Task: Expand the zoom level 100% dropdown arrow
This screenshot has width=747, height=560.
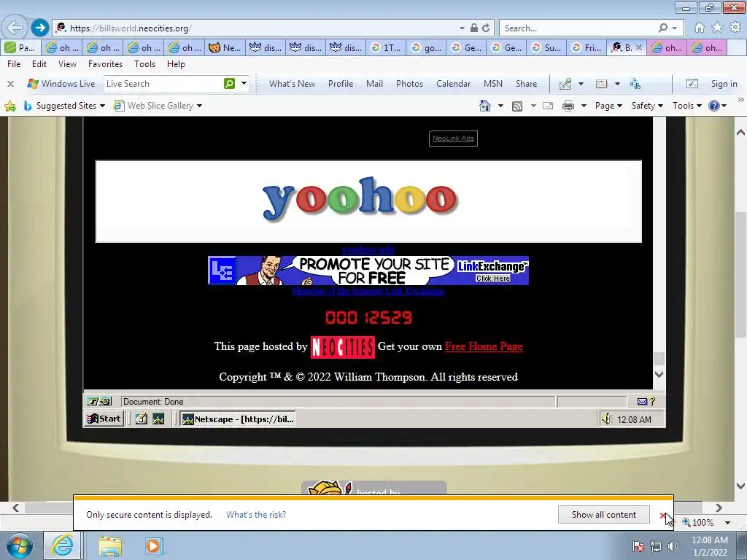Action: pyautogui.click(x=727, y=522)
